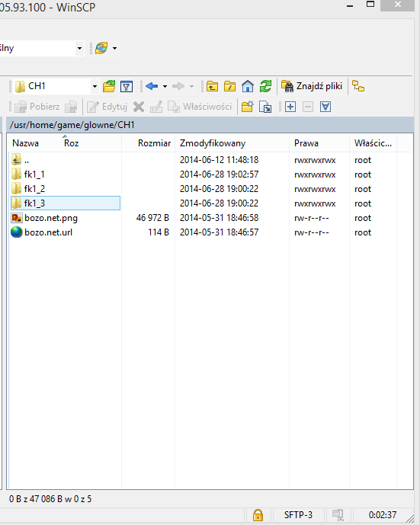Go to the home directory icon
420x525 pixels.
248,86
